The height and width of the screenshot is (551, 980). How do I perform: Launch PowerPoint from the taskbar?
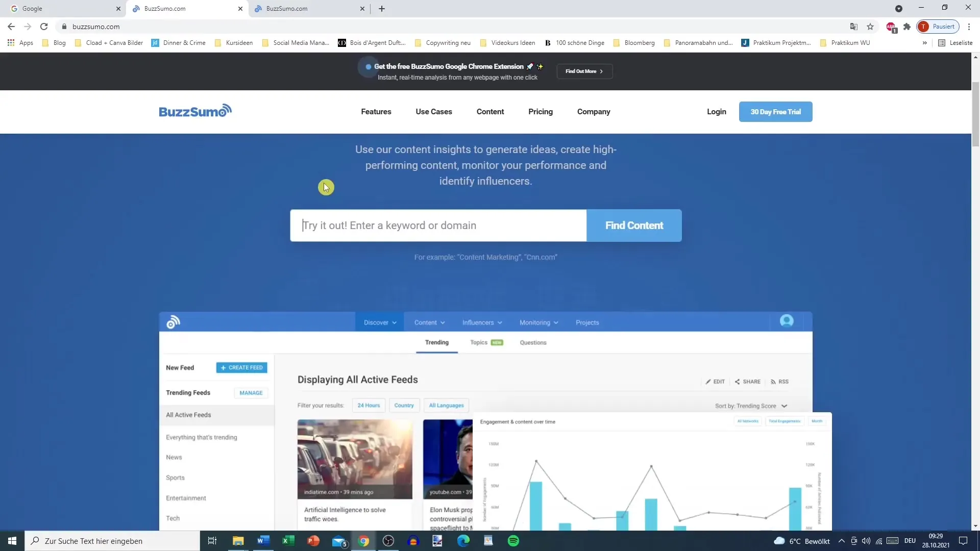tap(313, 541)
